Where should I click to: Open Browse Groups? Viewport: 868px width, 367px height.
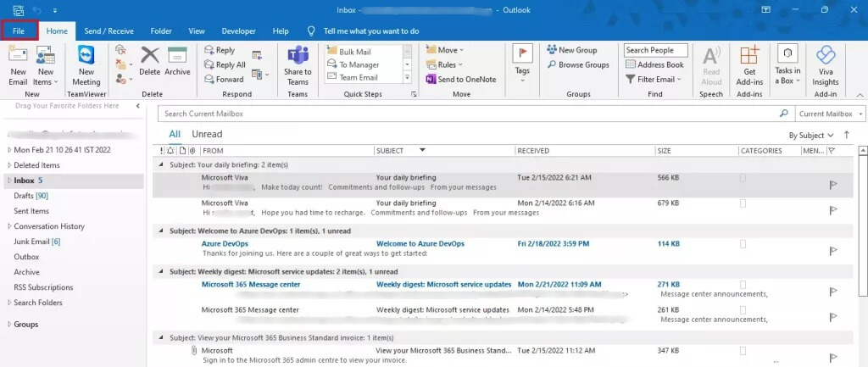pos(578,64)
